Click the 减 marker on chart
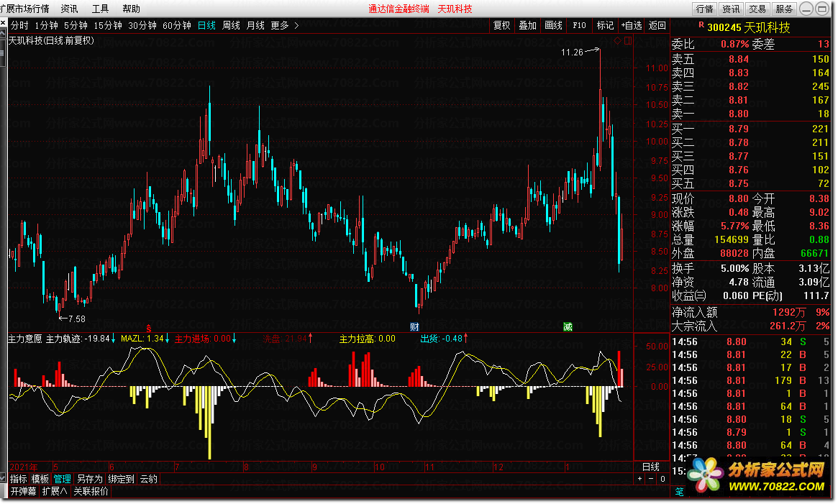Screen dimensions: 838x504 568,326
